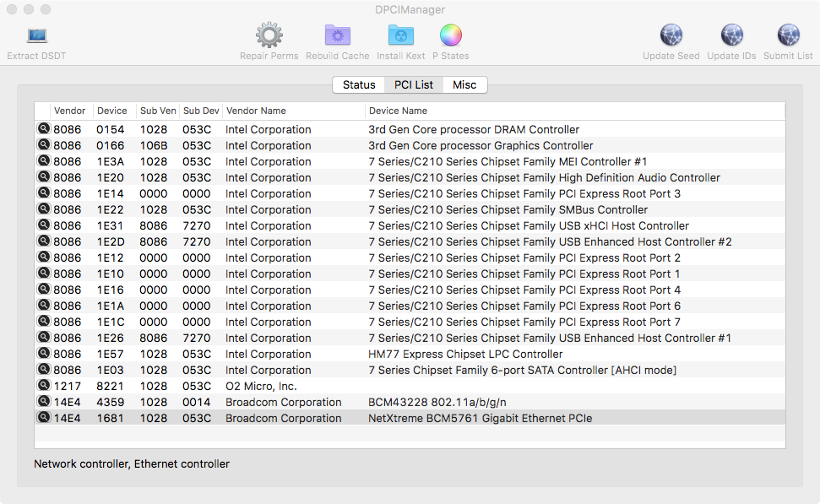Open the Misc tab
This screenshot has height=504, width=820.
(464, 84)
